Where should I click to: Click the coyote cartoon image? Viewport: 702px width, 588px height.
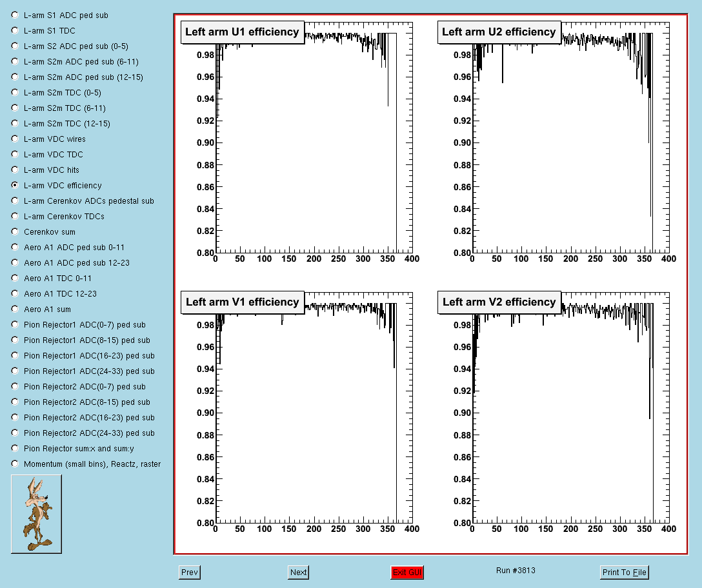click(x=36, y=514)
